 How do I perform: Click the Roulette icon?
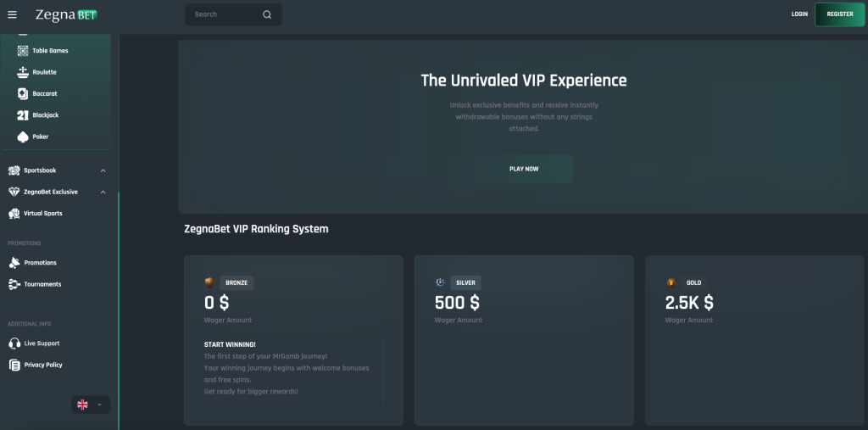click(x=23, y=72)
